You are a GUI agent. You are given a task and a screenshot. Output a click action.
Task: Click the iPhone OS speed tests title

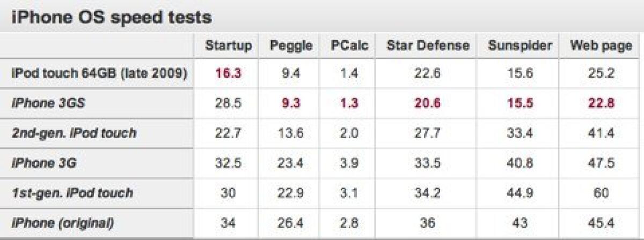pyautogui.click(x=112, y=17)
